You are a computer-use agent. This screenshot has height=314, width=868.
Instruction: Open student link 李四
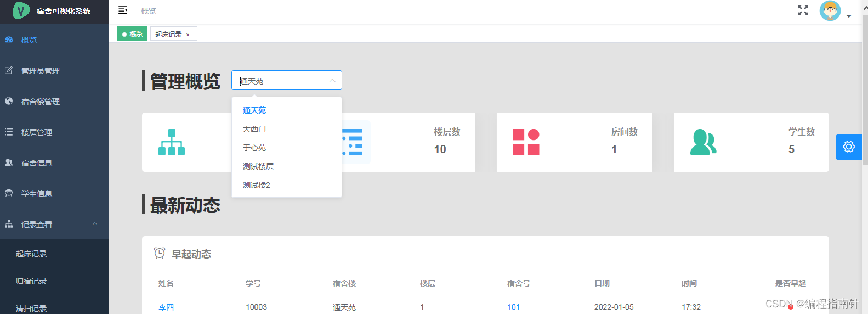click(x=166, y=307)
